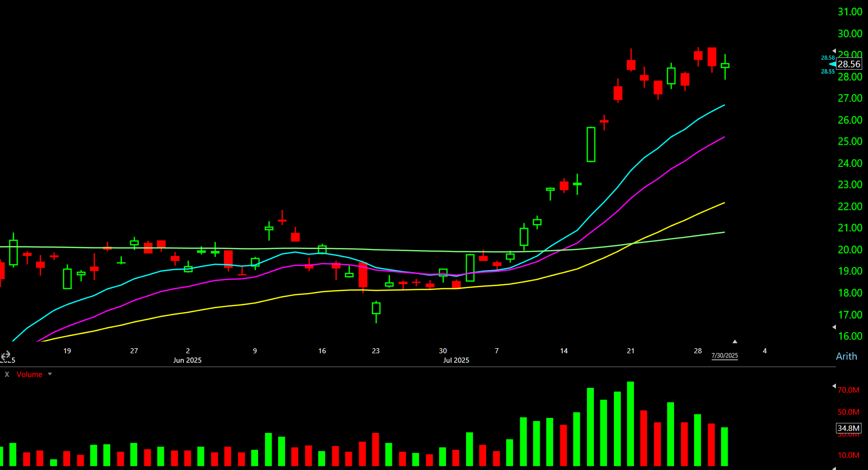Toggle the Arith price scale mode
The width and height of the screenshot is (868, 470).
846,356
